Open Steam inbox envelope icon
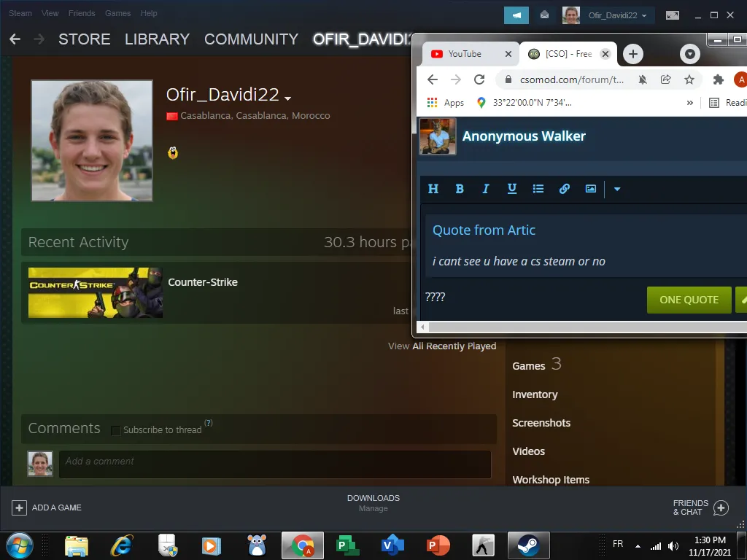Viewport: 747px width, 560px height. (544, 15)
